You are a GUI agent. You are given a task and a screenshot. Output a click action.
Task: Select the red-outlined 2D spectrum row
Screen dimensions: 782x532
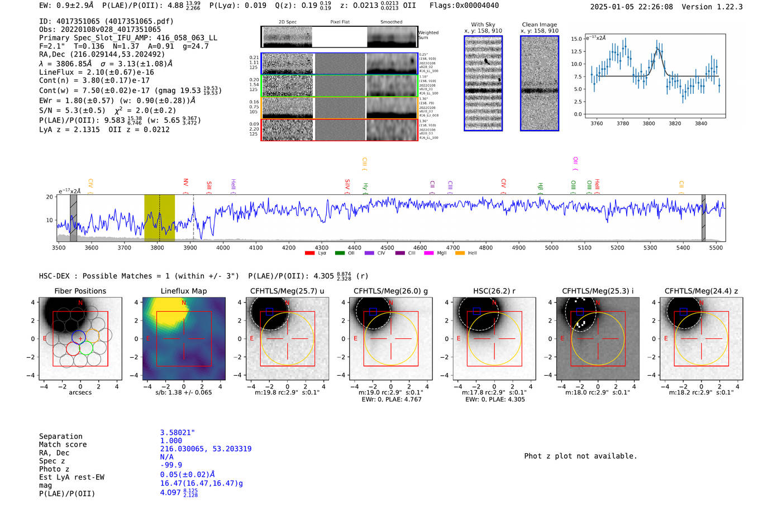pyautogui.click(x=340, y=130)
